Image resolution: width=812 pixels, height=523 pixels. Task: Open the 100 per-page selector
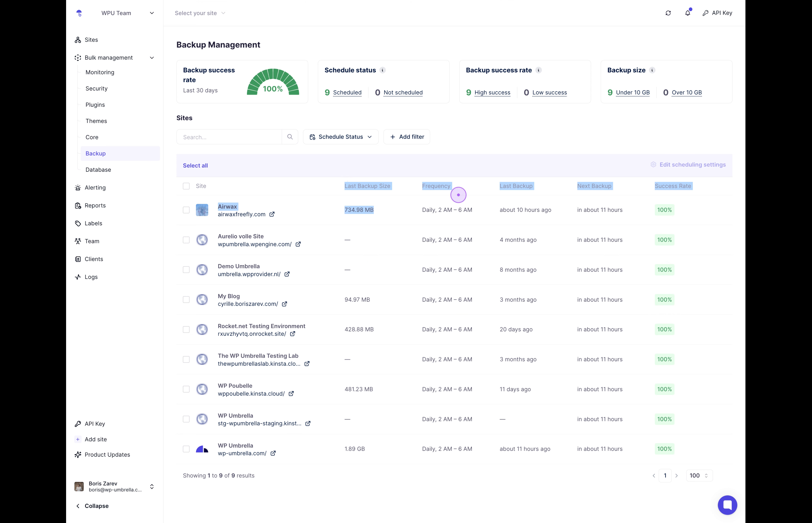(699, 476)
